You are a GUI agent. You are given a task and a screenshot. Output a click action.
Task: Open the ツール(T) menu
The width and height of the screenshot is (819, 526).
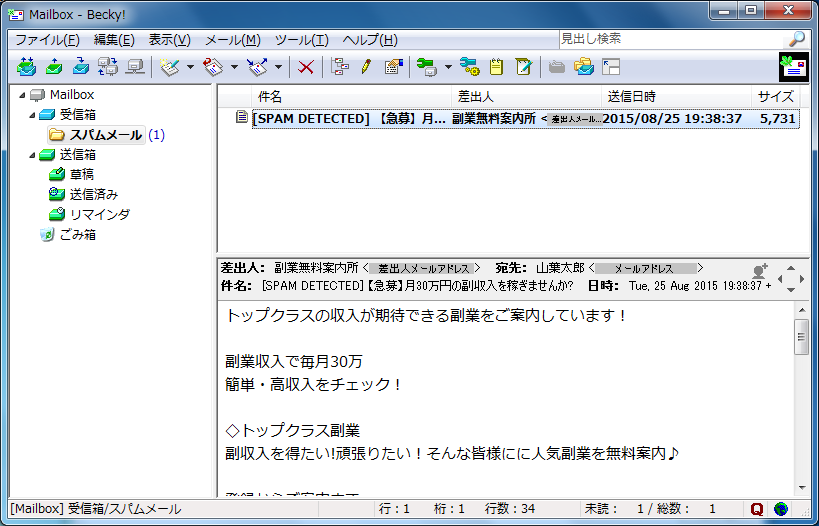[301, 40]
